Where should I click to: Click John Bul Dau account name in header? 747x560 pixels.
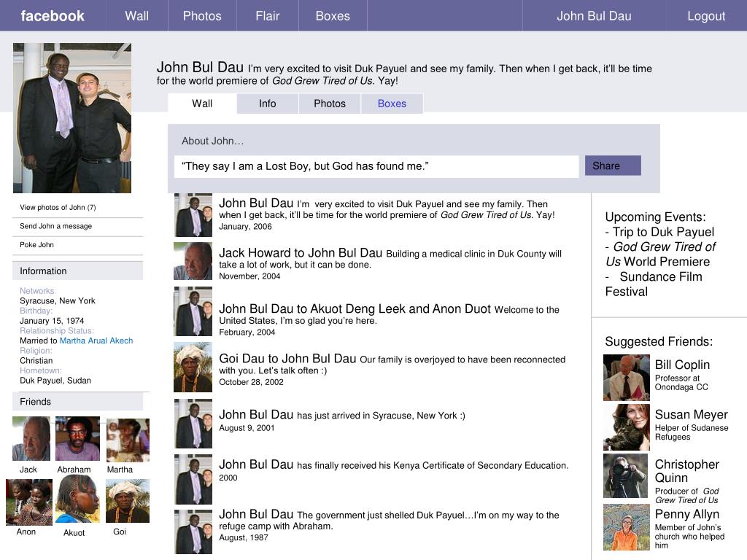coord(594,16)
